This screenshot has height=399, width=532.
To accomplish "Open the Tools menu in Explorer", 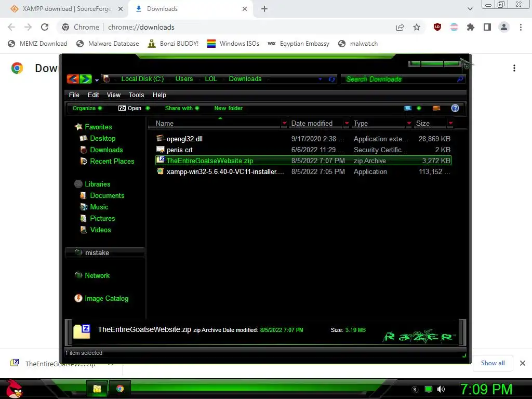I will [137, 95].
